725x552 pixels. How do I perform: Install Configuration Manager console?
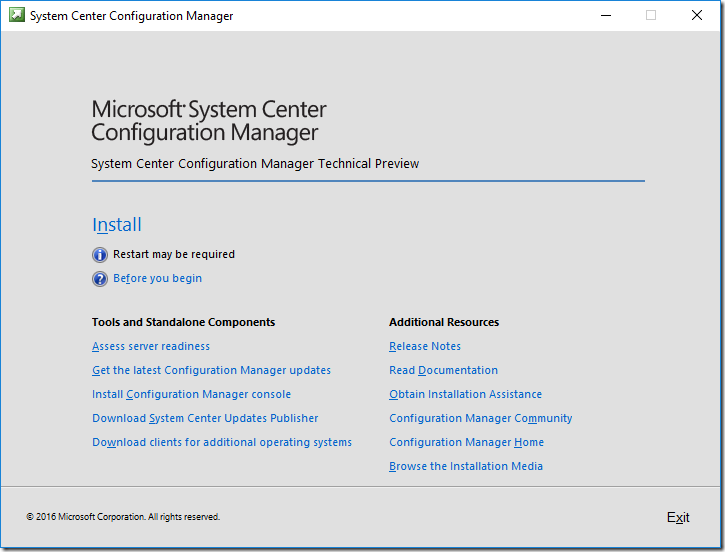(x=191, y=394)
